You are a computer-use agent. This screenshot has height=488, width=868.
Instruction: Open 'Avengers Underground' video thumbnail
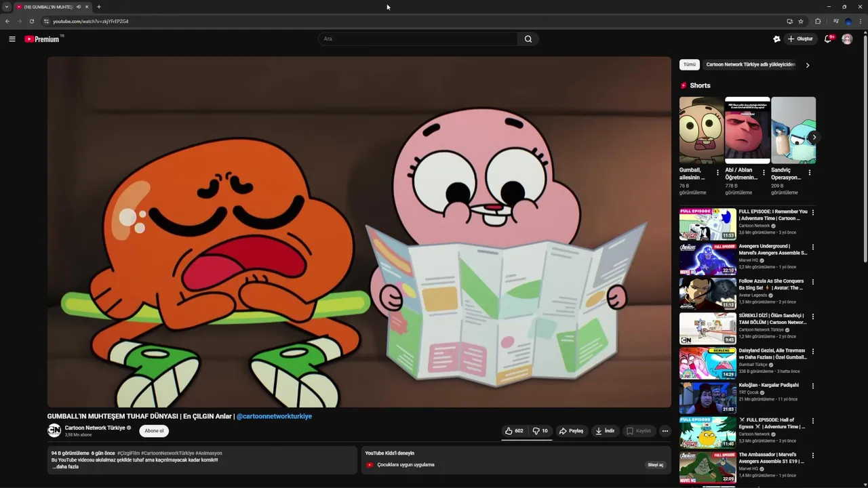point(708,259)
